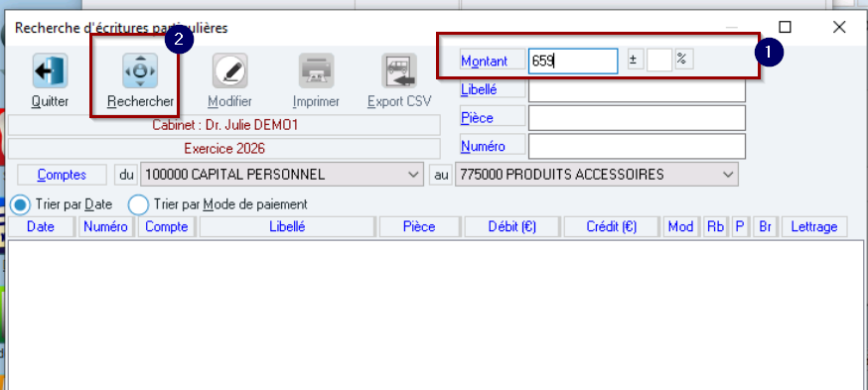Image resolution: width=868 pixels, height=390 pixels.
Task: Select Trier par Date radio button
Action: point(21,204)
